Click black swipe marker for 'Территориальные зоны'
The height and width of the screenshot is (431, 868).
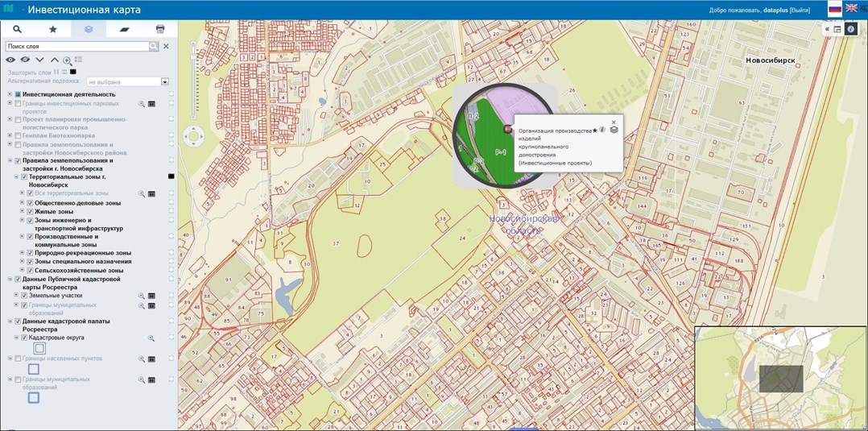(x=171, y=176)
